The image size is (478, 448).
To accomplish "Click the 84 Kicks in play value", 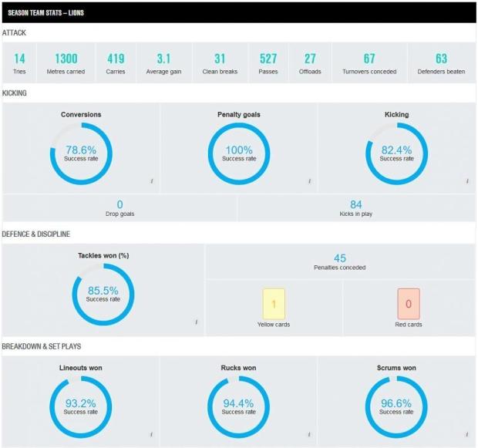I will coord(355,204).
